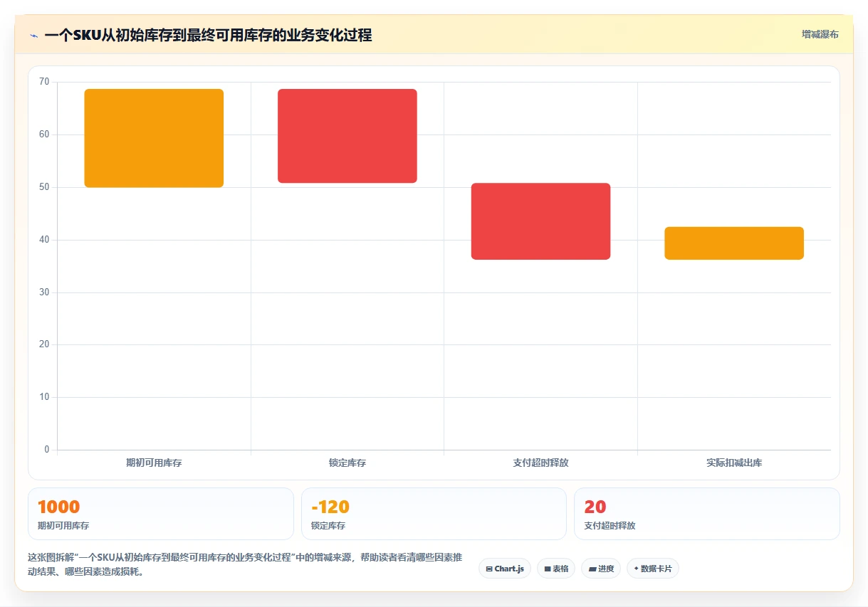Click the y-axis value 70
Image resolution: width=868 pixels, height=607 pixels.
[x=44, y=82]
